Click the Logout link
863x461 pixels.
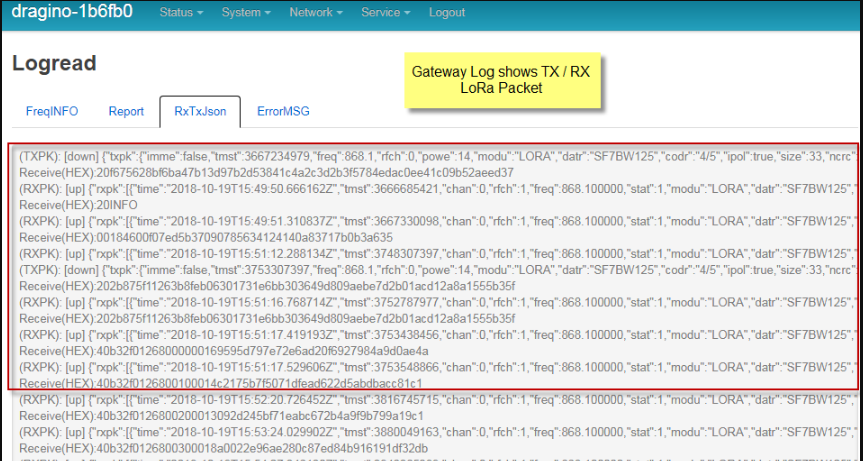tap(447, 12)
